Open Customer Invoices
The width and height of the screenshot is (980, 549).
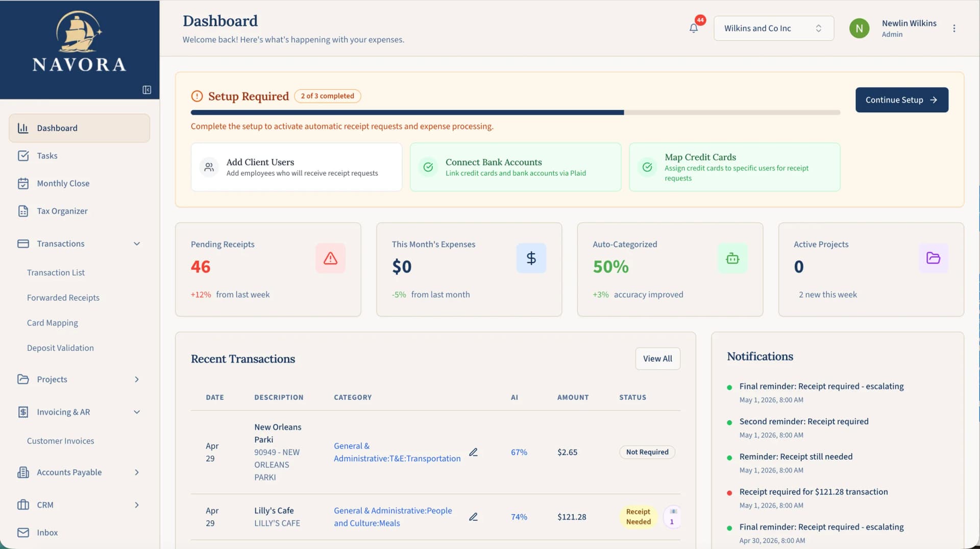click(x=60, y=441)
